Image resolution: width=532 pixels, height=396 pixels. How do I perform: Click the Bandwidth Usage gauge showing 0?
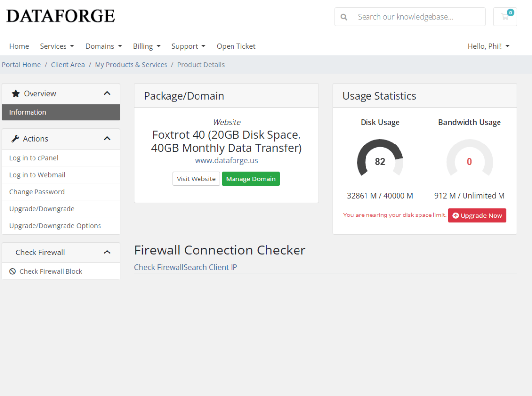point(469,158)
